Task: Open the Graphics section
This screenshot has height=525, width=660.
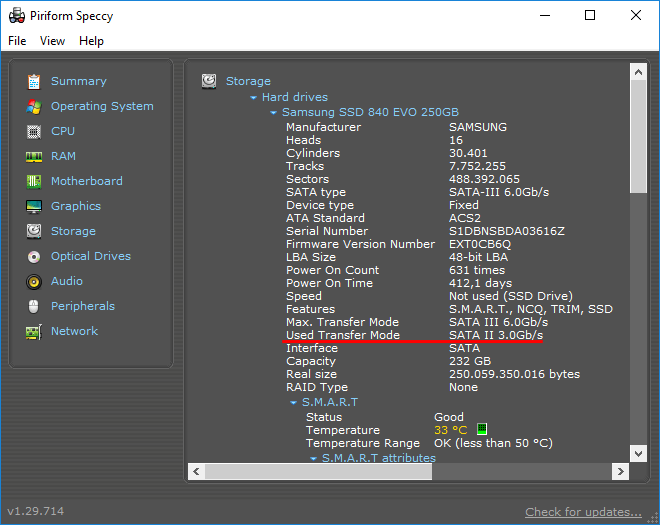Action: pyautogui.click(x=76, y=206)
